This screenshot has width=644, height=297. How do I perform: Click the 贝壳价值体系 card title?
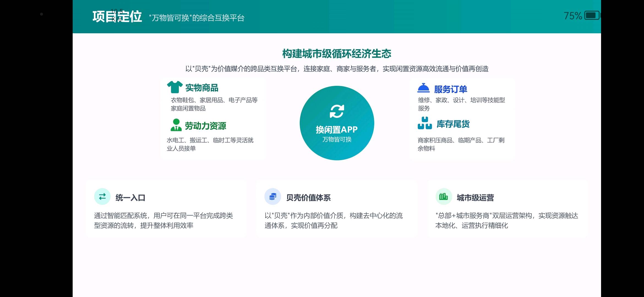tap(308, 197)
